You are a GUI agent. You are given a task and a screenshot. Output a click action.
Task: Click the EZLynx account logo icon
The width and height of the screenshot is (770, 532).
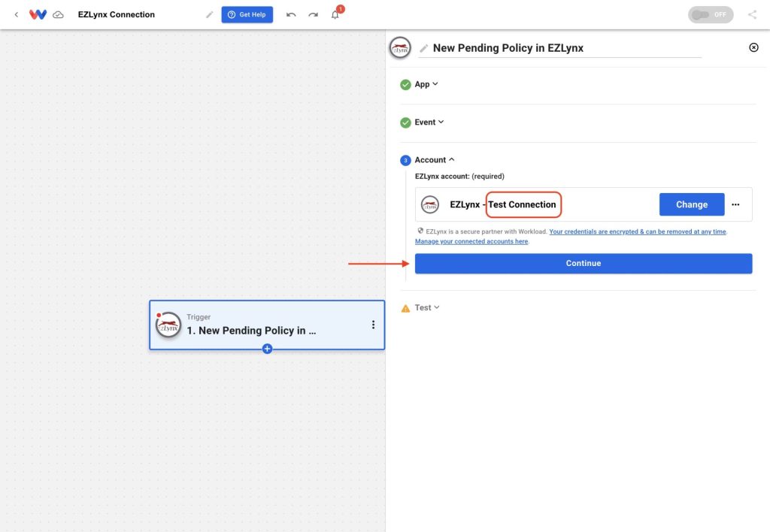tap(430, 204)
